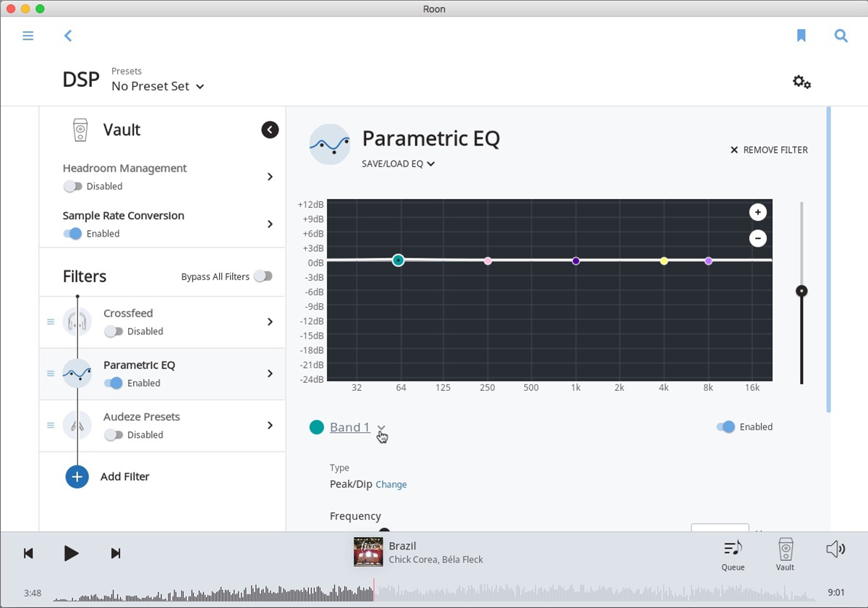Open Parametric EQ row arrow
This screenshot has width=868, height=608.
(x=270, y=373)
